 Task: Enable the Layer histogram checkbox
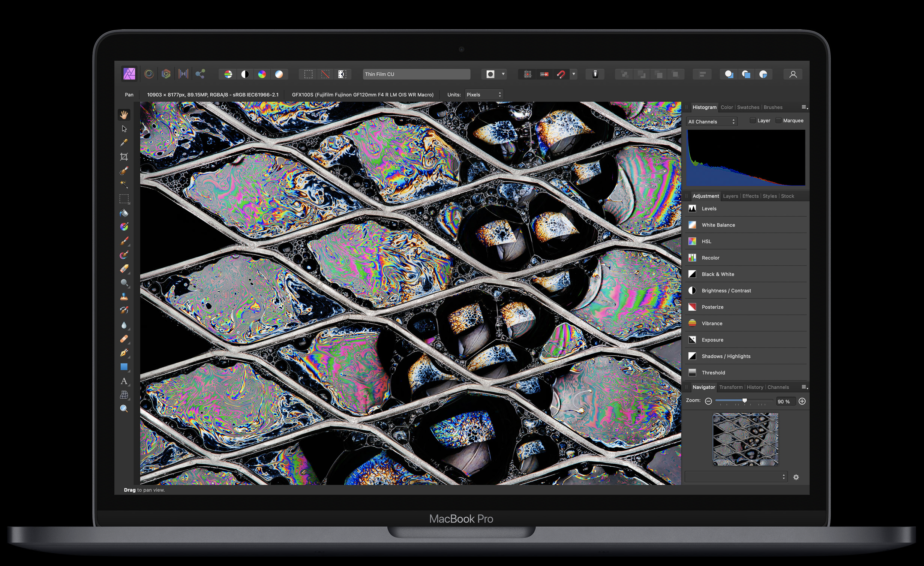[x=752, y=120]
